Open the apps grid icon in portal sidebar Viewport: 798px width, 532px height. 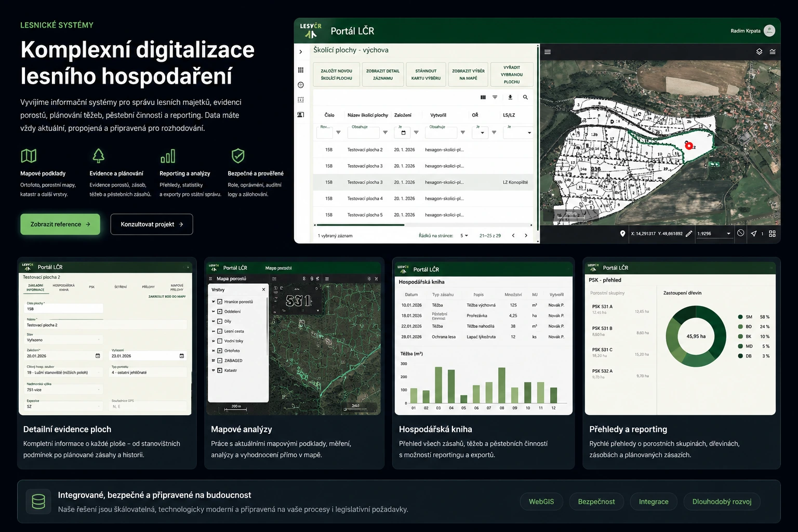tap(301, 70)
